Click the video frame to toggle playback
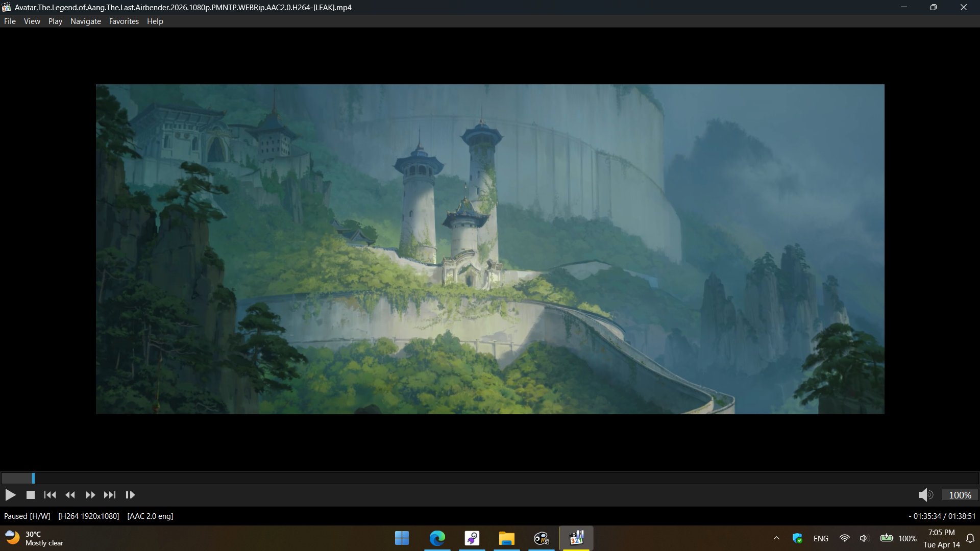The image size is (980, 551). 490,249
